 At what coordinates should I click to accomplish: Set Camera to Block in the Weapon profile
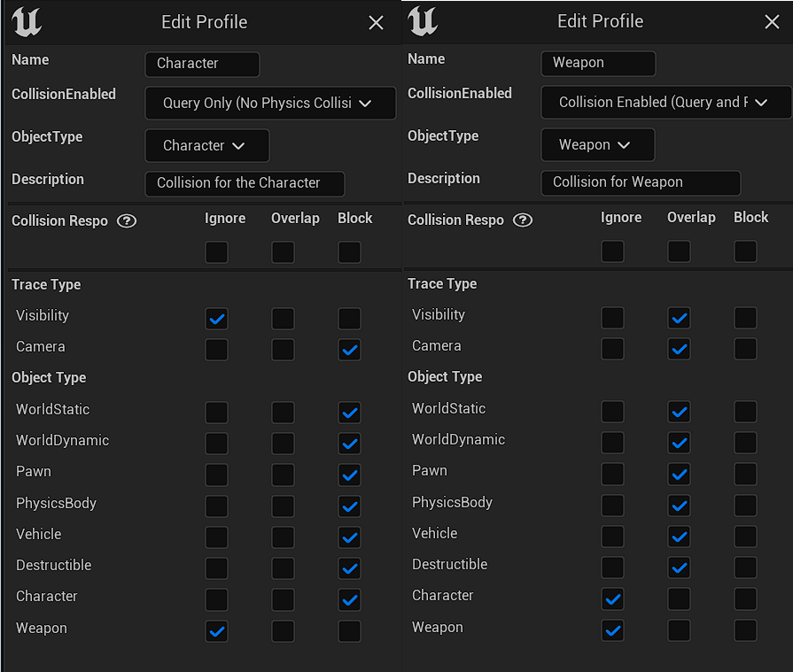click(745, 349)
